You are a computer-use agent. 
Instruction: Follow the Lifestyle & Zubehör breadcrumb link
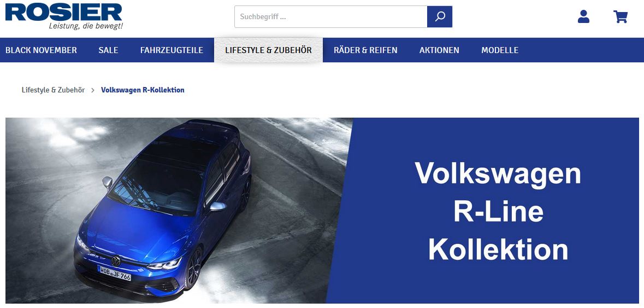point(53,90)
